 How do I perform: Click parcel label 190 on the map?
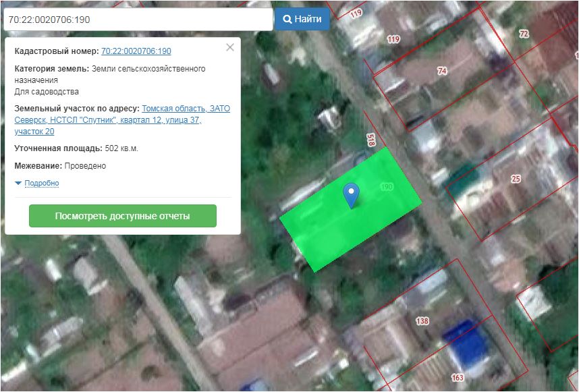pyautogui.click(x=387, y=187)
